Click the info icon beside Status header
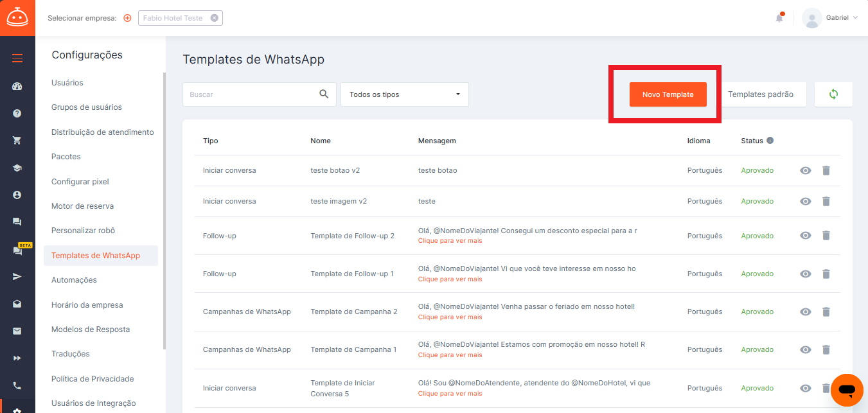The image size is (868, 413). [770, 141]
